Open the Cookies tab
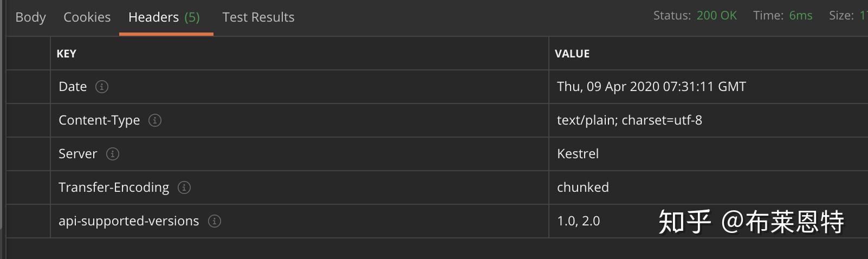This screenshot has height=259, width=868. 87,17
